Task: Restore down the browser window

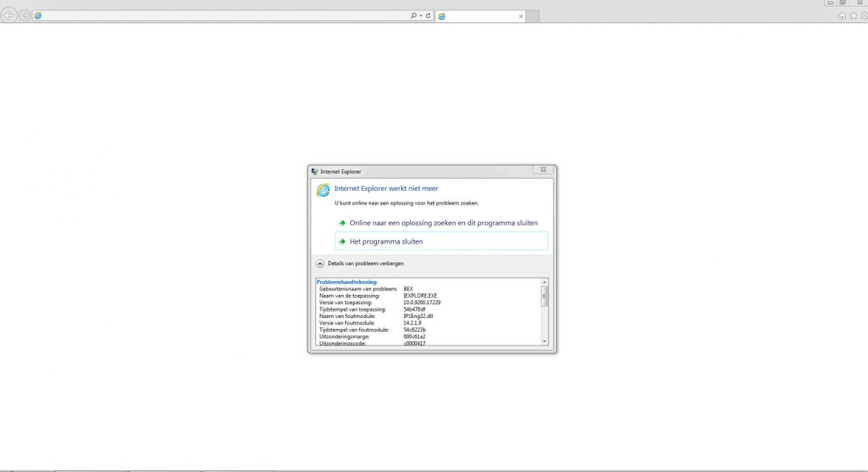Action: coord(843,3)
